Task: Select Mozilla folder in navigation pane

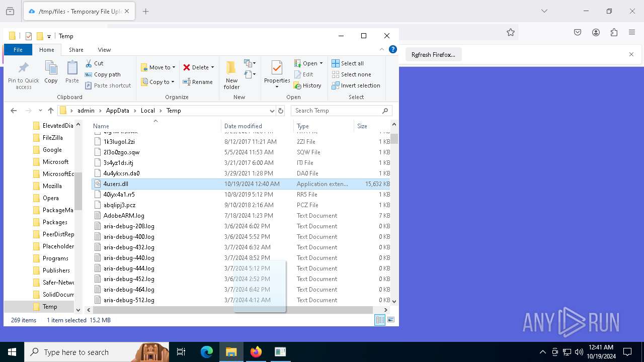Action: [x=52, y=186]
